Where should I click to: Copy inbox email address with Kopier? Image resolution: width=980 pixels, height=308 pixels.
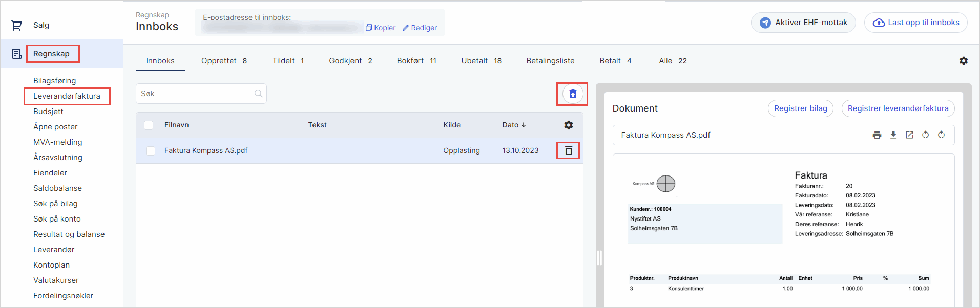click(x=380, y=28)
